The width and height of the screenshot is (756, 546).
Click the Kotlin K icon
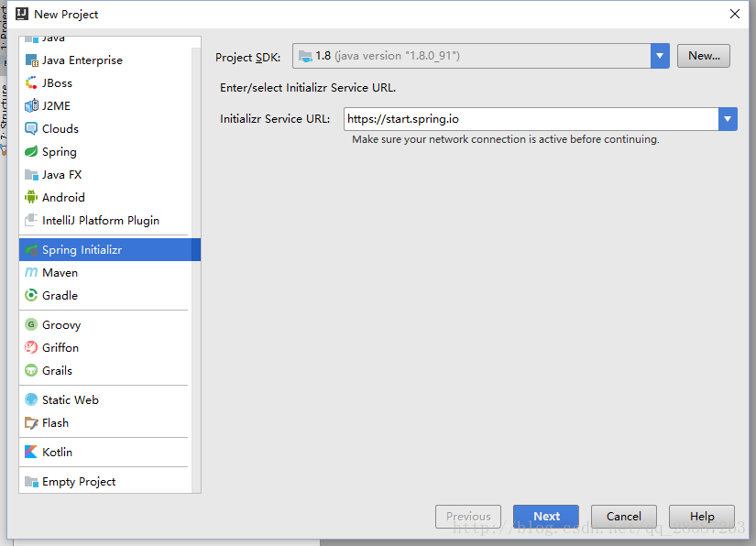(31, 452)
